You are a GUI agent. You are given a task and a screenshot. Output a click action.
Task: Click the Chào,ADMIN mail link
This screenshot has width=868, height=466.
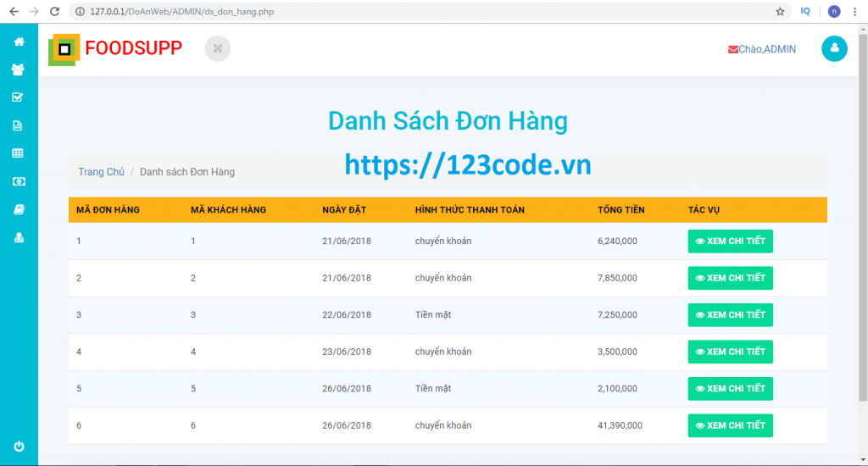pyautogui.click(x=762, y=49)
